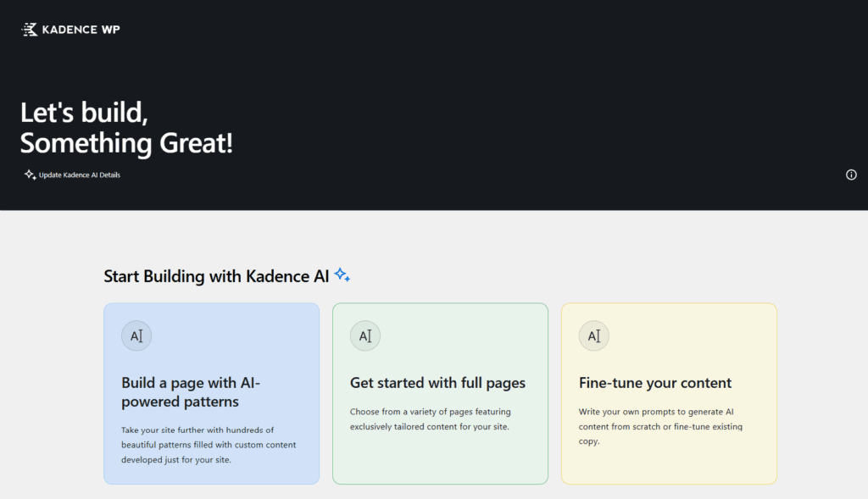The width and height of the screenshot is (868, 499).
Task: Select the Fine-tune your content card
Action: point(669,393)
